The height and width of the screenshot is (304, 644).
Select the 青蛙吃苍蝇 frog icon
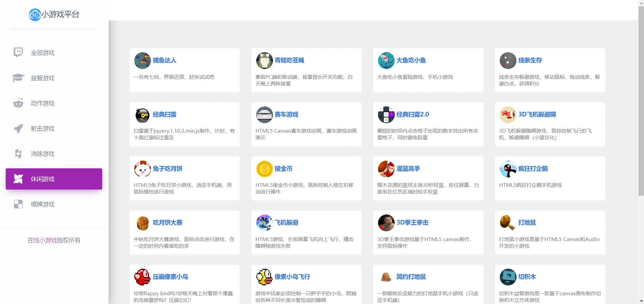coord(264,61)
